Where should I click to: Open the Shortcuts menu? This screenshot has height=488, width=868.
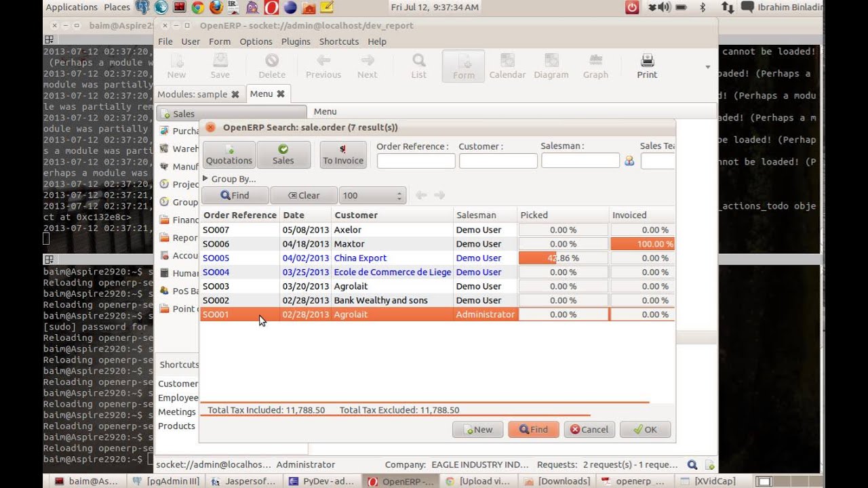point(339,41)
